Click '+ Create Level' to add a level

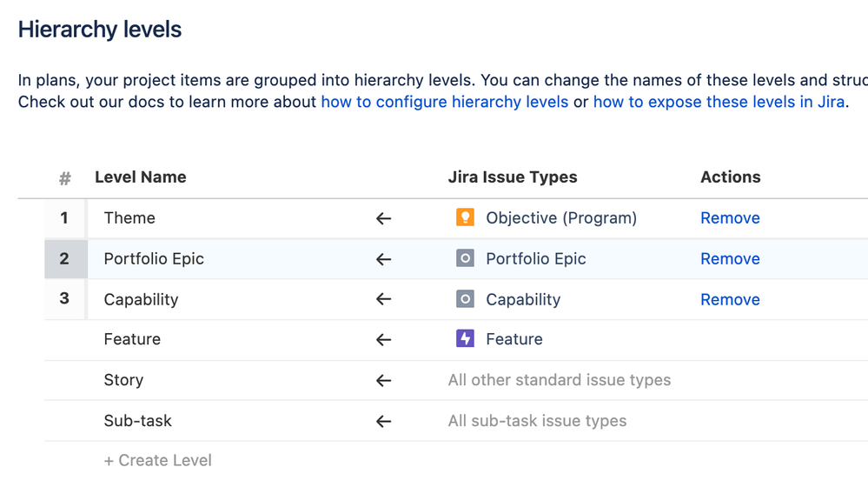(157, 461)
